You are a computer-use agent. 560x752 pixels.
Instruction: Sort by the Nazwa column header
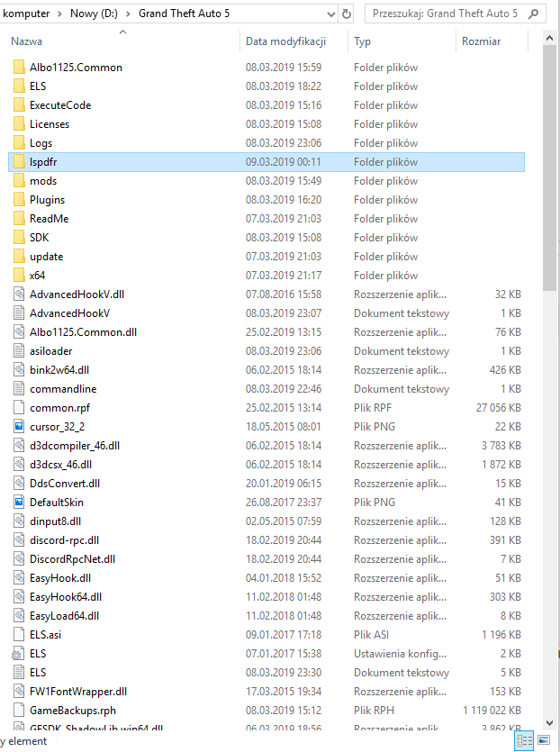(x=26, y=41)
